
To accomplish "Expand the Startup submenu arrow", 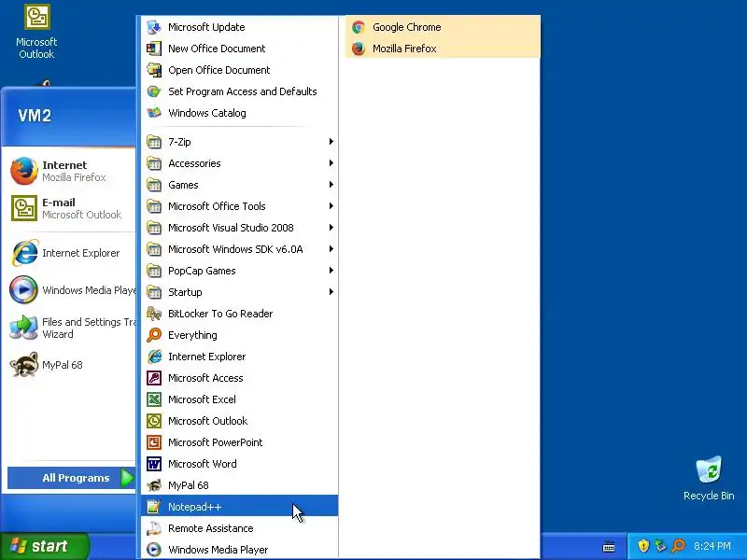I will tap(331, 291).
